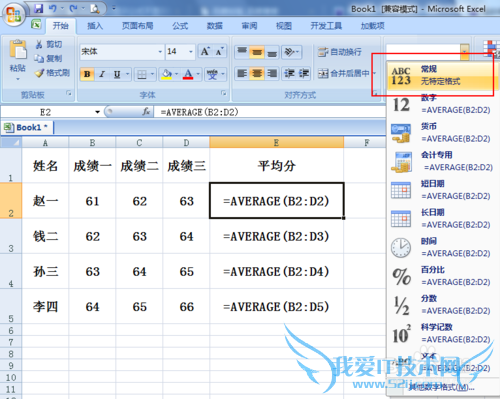The width and height of the screenshot is (500, 399).
Task: Select 分数 fraction format
Action: pos(442,305)
